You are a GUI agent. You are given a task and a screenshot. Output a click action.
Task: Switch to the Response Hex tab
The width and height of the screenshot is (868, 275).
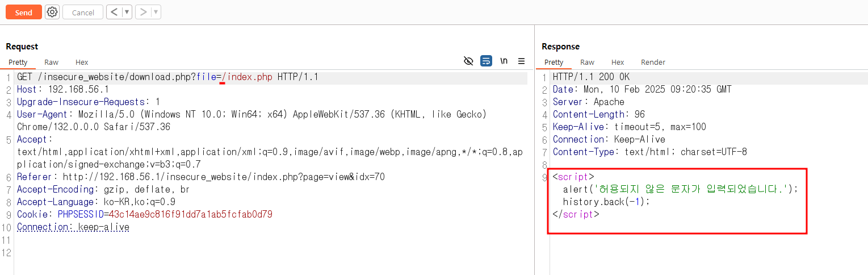pyautogui.click(x=618, y=63)
